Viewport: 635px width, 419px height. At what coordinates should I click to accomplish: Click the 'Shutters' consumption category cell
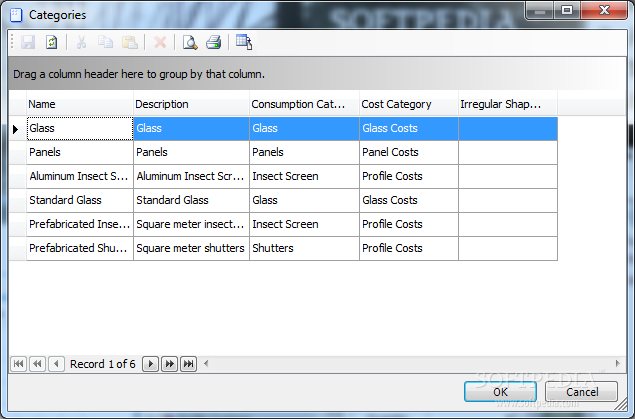(305, 248)
